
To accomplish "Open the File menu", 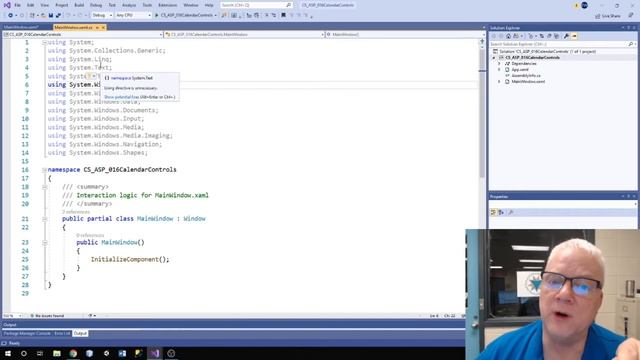I will [18, 5].
